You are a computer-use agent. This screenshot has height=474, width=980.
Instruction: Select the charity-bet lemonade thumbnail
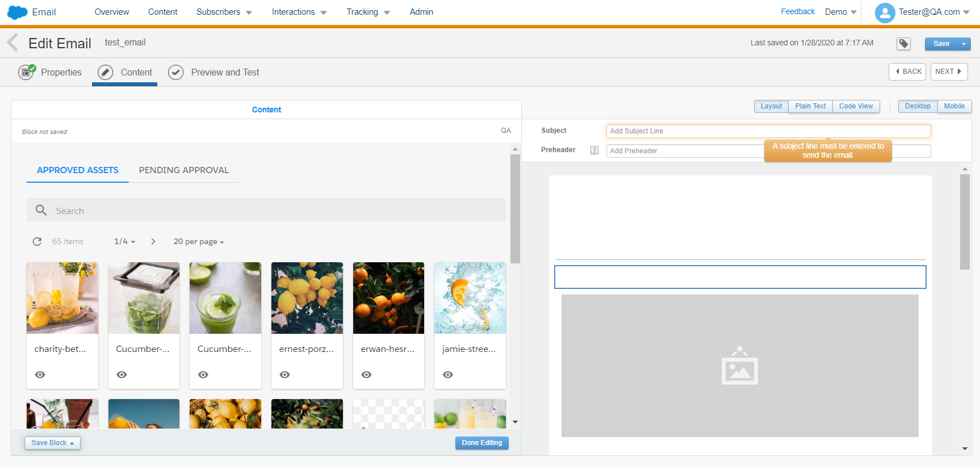pyautogui.click(x=62, y=298)
